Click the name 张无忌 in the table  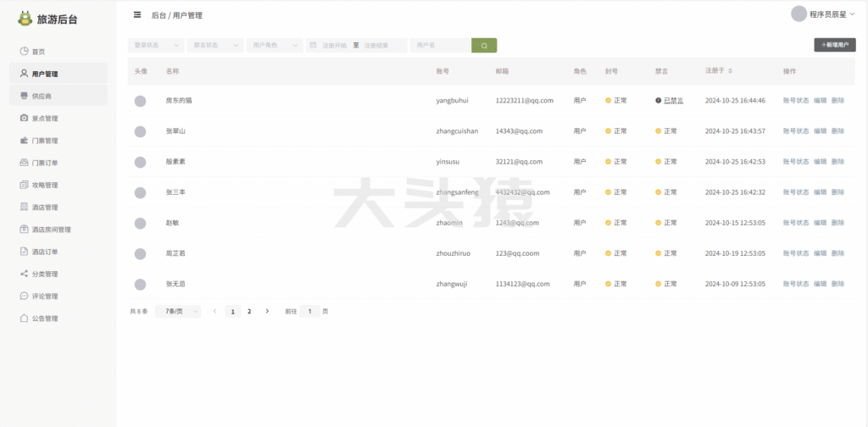click(175, 284)
